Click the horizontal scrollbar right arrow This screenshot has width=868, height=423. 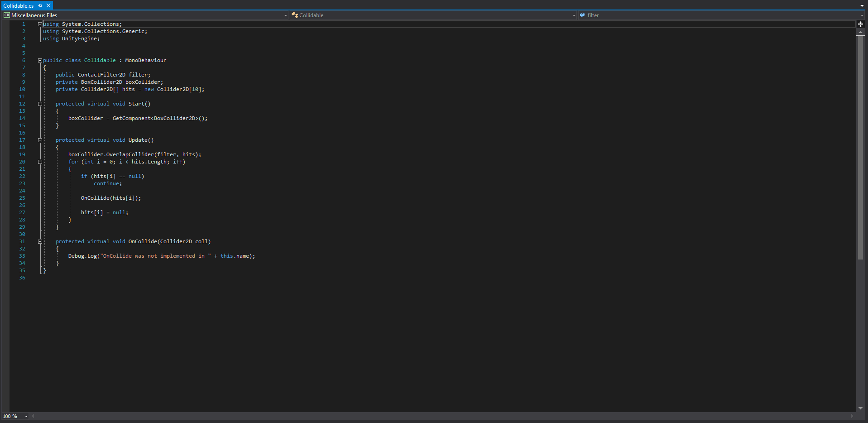click(x=852, y=416)
